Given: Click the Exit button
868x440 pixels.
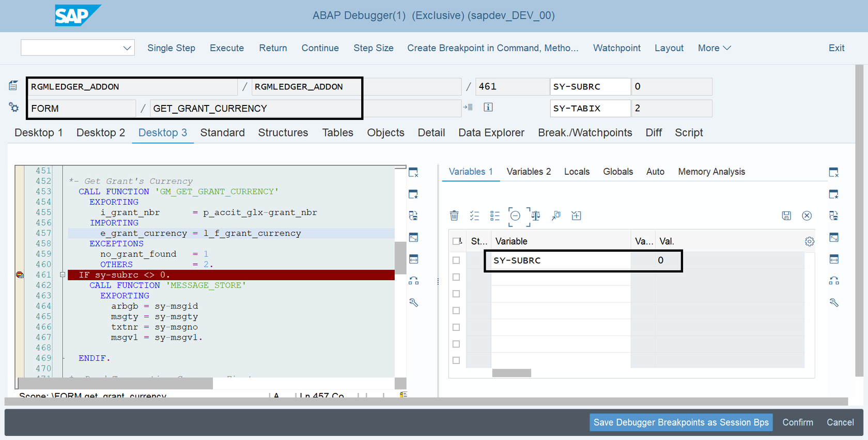Looking at the screenshot, I should pyautogui.click(x=836, y=48).
